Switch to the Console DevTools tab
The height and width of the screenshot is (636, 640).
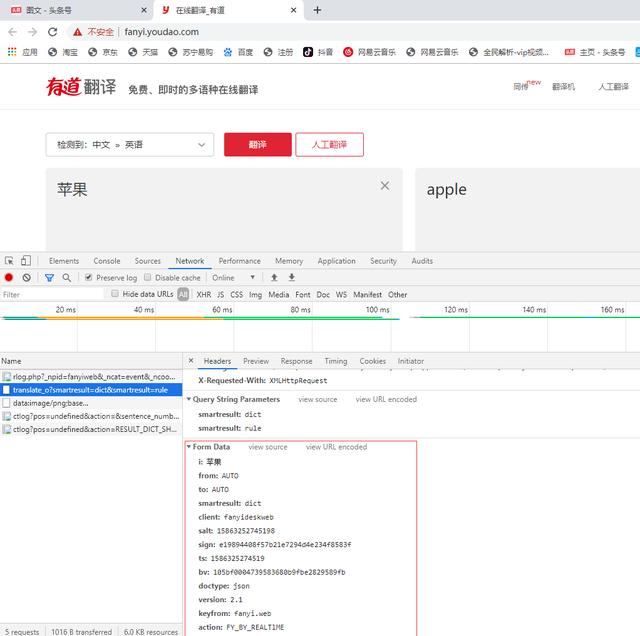coord(107,261)
